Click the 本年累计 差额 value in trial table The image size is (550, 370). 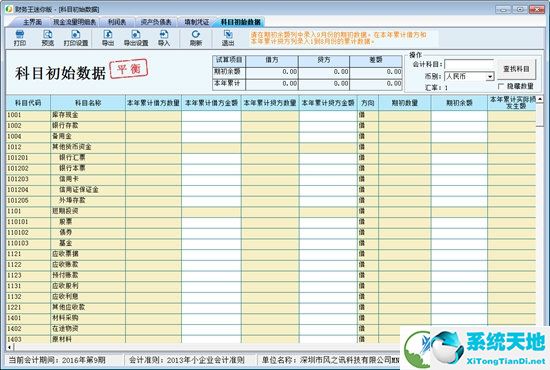[376, 84]
